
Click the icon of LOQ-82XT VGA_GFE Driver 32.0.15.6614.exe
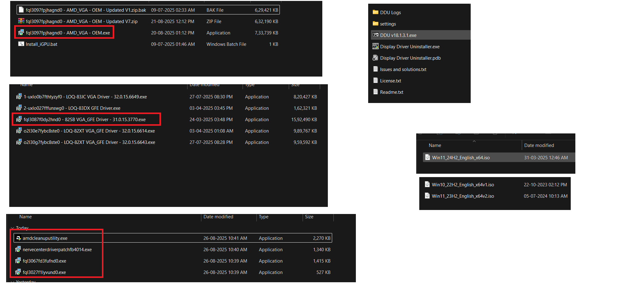(19, 131)
